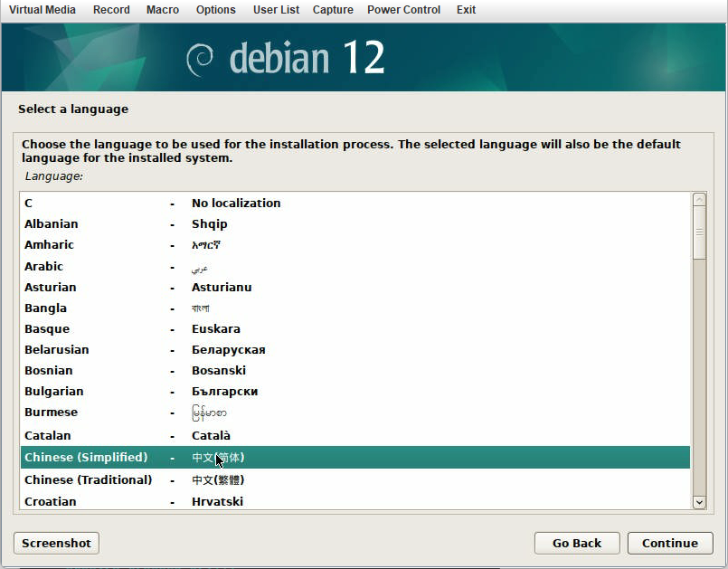Open the Record menu
Viewport: 728px width, 569px height.
pos(111,10)
